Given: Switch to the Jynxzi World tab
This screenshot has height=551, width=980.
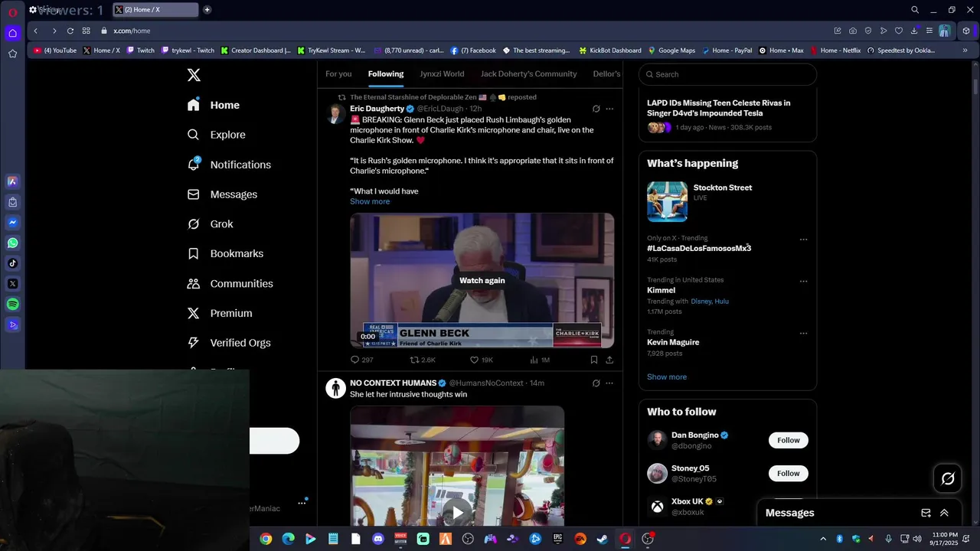Looking at the screenshot, I should pyautogui.click(x=442, y=74).
